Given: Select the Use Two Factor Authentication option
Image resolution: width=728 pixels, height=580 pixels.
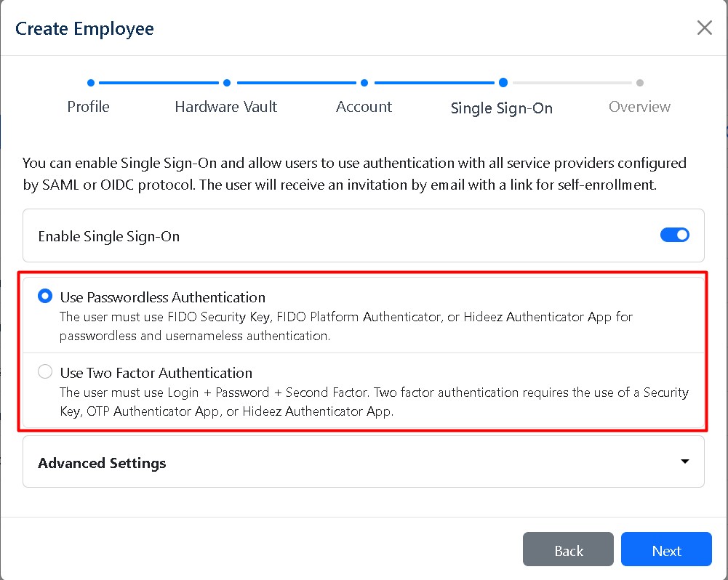Looking at the screenshot, I should tap(45, 371).
